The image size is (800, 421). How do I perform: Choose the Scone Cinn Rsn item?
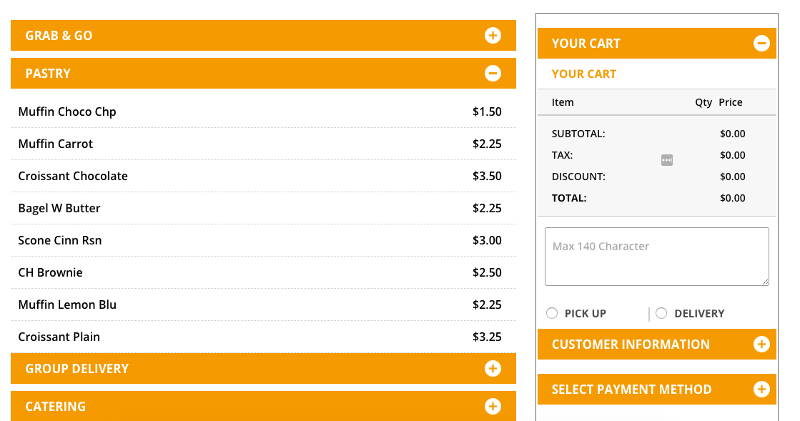click(263, 240)
